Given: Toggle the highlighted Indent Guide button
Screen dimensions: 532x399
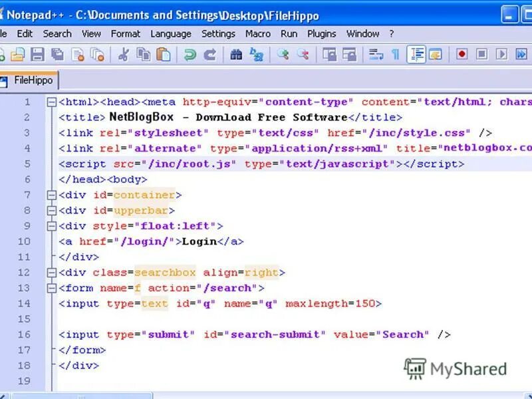Looking at the screenshot, I should 416,55.
